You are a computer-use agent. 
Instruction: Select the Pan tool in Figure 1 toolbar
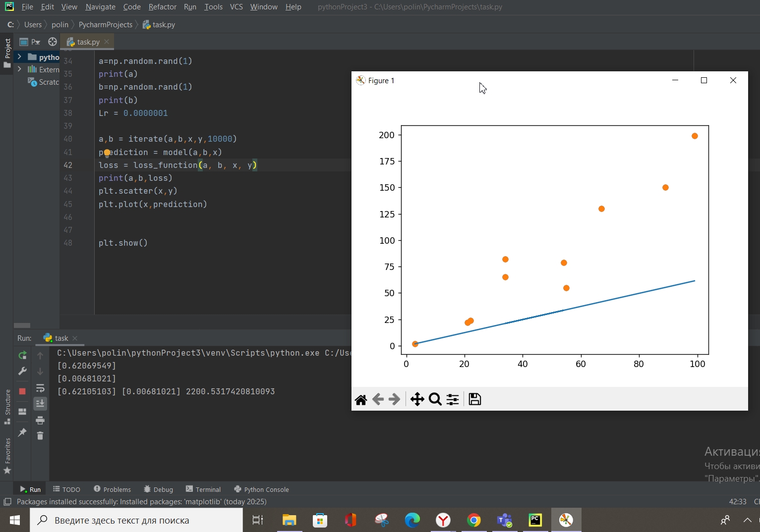coord(417,399)
